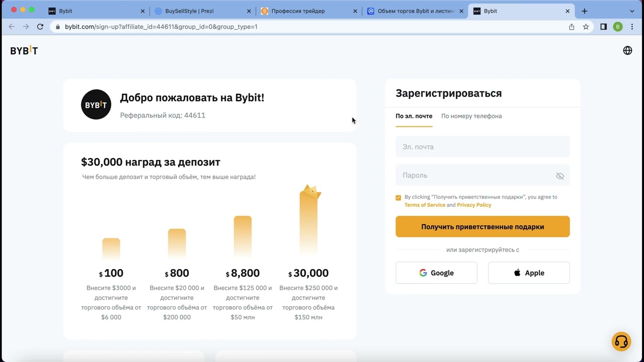Bookmark this page with the star icon
Image resolution: width=644 pixels, height=362 pixels.
click(x=586, y=27)
